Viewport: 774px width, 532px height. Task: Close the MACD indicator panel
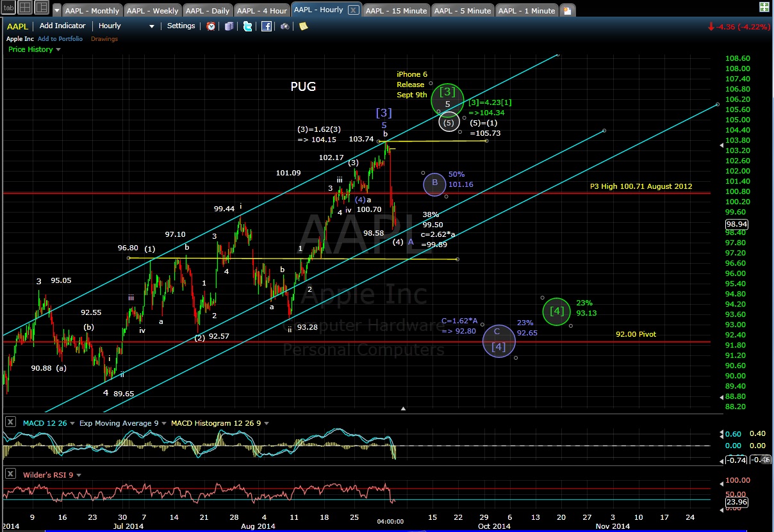click(x=11, y=423)
